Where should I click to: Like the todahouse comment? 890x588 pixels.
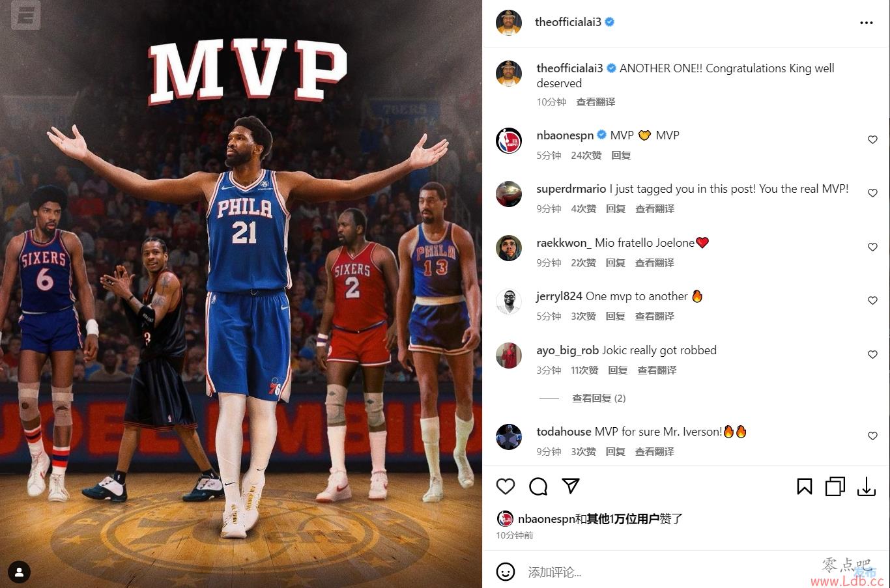click(872, 436)
